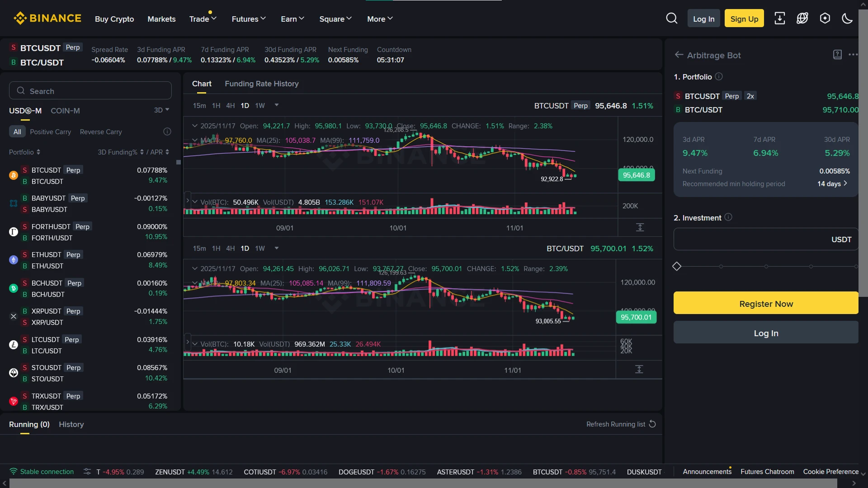Open the more options menu in Arbitrage Bot panel
Image resolution: width=868 pixels, height=488 pixels.
pos(854,55)
